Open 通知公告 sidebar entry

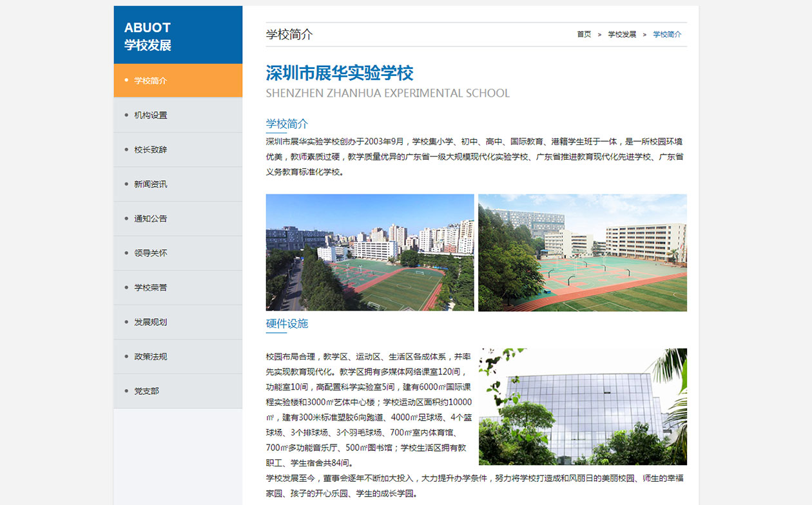(x=178, y=218)
